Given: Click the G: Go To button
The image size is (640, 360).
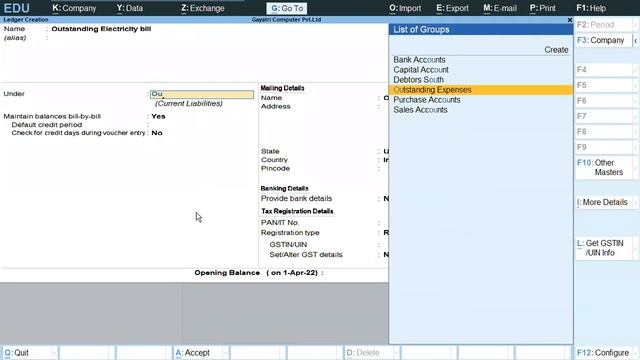Looking at the screenshot, I should coord(287,8).
